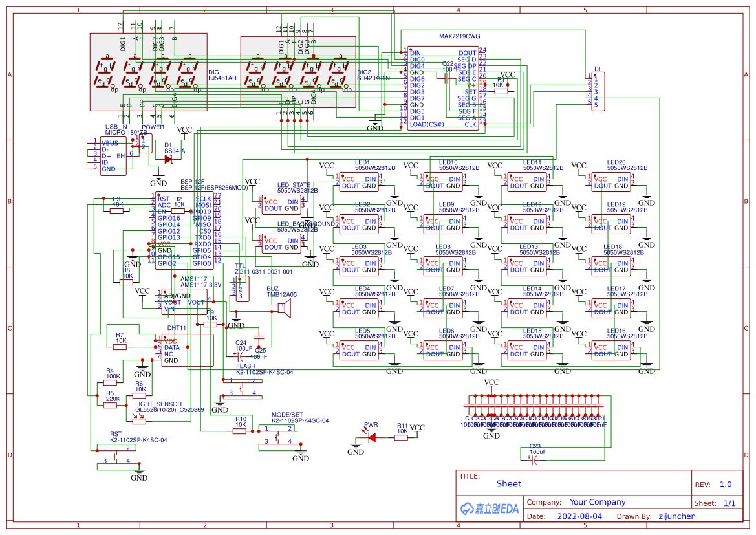
Task: Click the drawn-by name 'zijunchen'
Action: click(677, 516)
